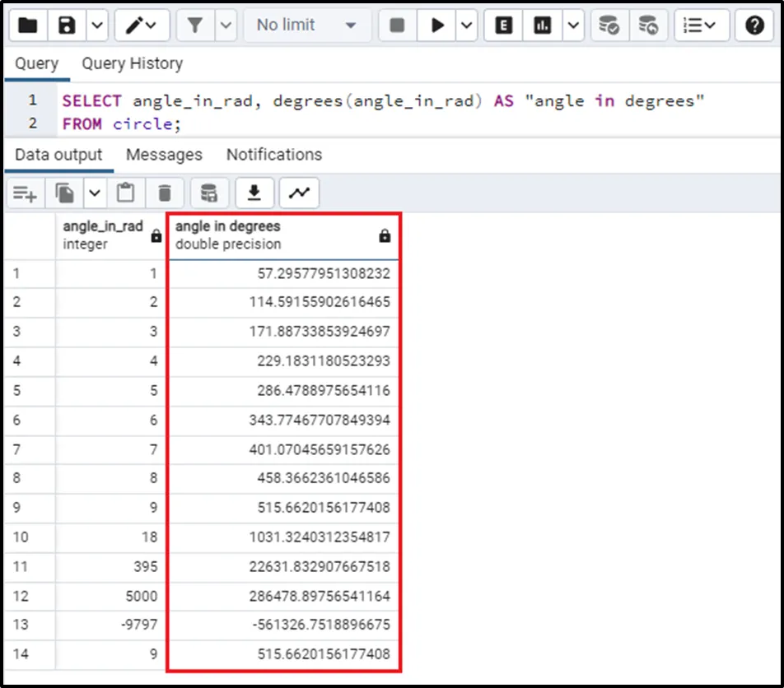The image size is (784, 688).
Task: Open the No limit rows dropdown
Action: pos(306,26)
